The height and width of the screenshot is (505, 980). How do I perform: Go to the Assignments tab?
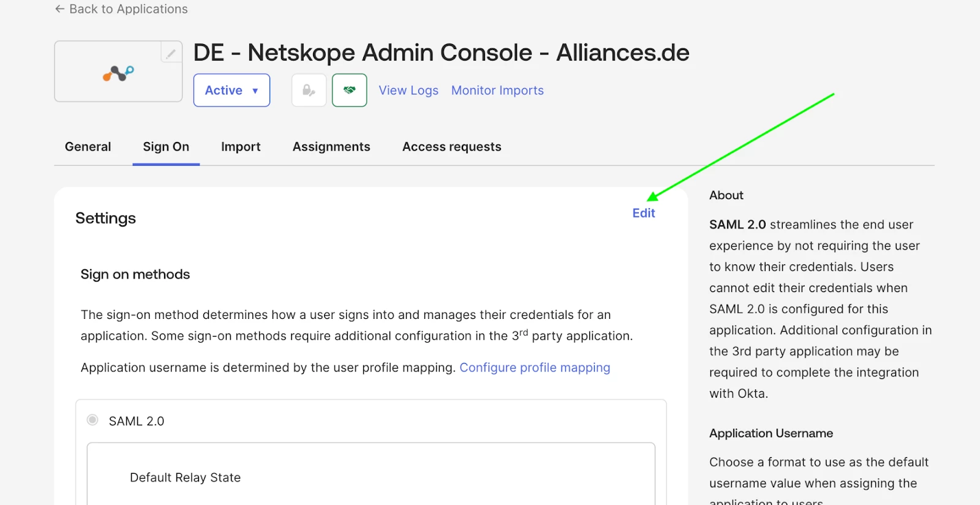click(x=331, y=147)
